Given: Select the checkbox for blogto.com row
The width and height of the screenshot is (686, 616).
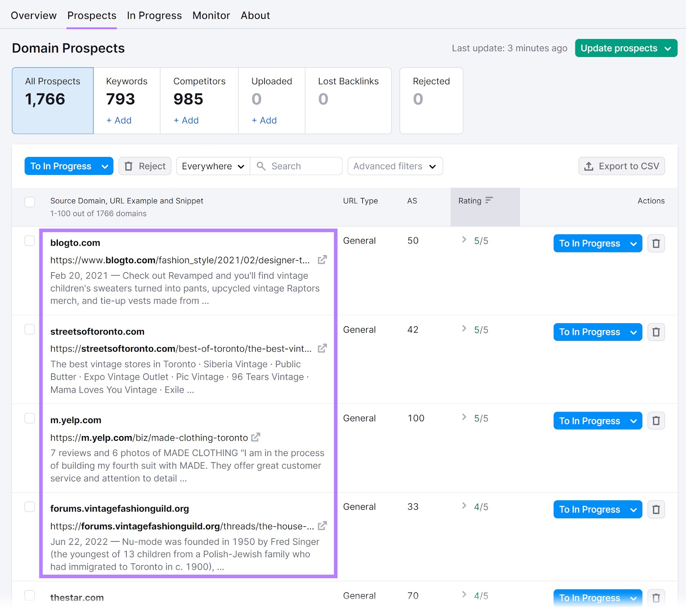Looking at the screenshot, I should 29,240.
